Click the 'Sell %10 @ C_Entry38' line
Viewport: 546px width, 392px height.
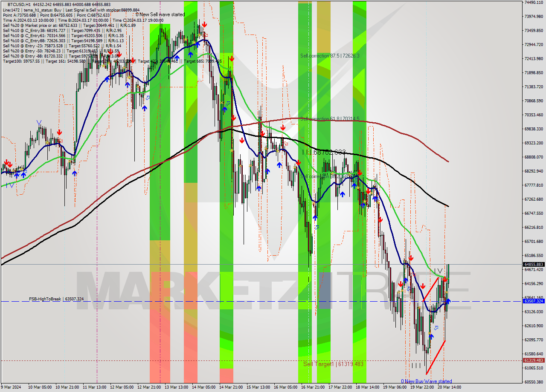(62, 30)
